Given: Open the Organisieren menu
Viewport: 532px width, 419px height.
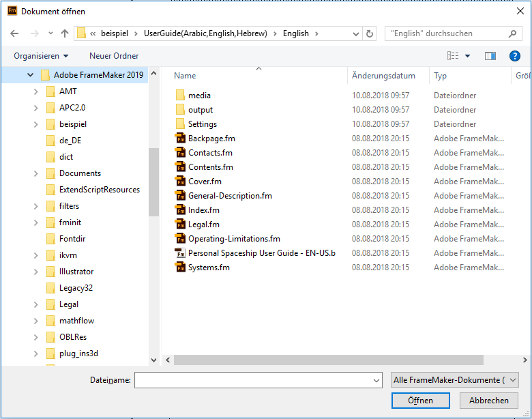Looking at the screenshot, I should click(x=41, y=56).
